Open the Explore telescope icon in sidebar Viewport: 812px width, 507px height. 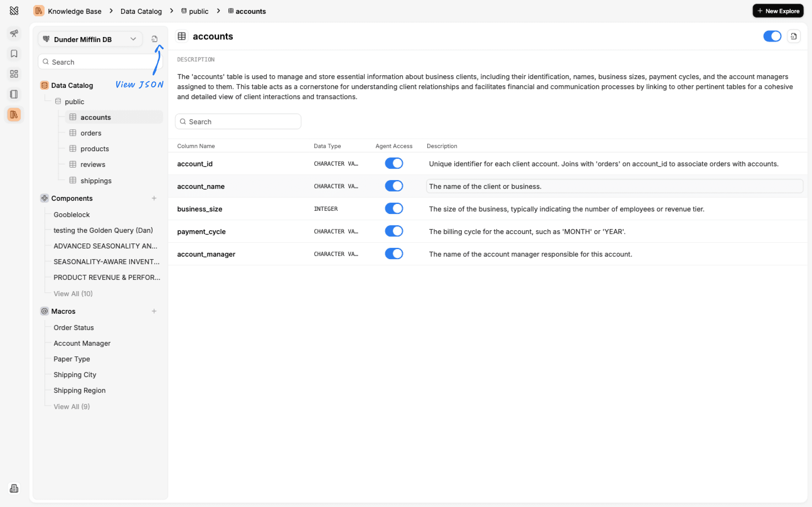(14, 34)
